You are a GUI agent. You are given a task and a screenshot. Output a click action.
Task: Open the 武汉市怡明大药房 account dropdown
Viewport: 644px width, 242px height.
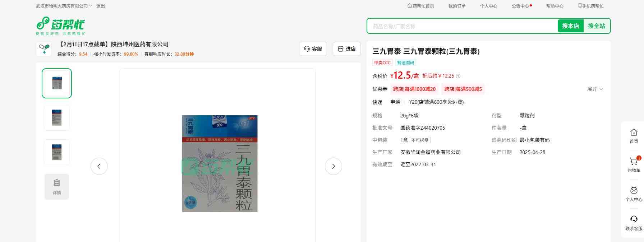(64, 6)
